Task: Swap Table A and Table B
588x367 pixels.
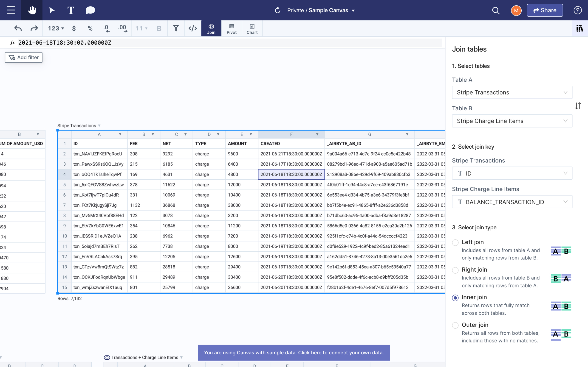Action: (x=578, y=106)
